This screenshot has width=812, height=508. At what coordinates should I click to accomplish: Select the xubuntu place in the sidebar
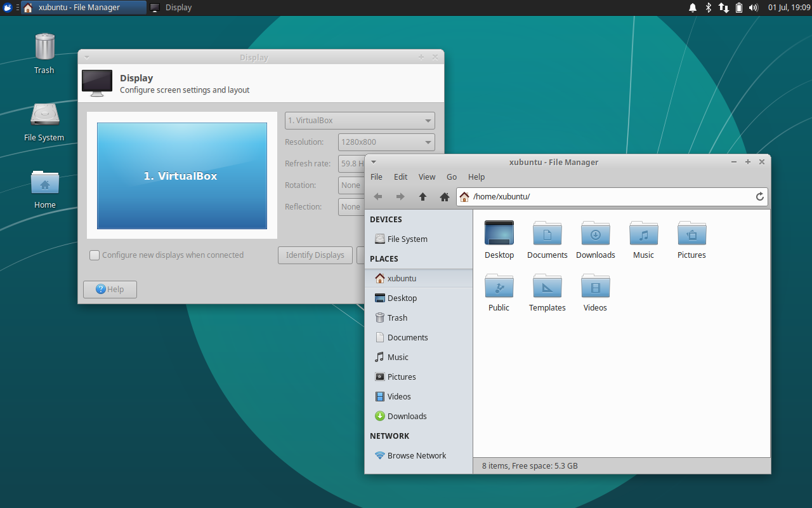(x=402, y=278)
